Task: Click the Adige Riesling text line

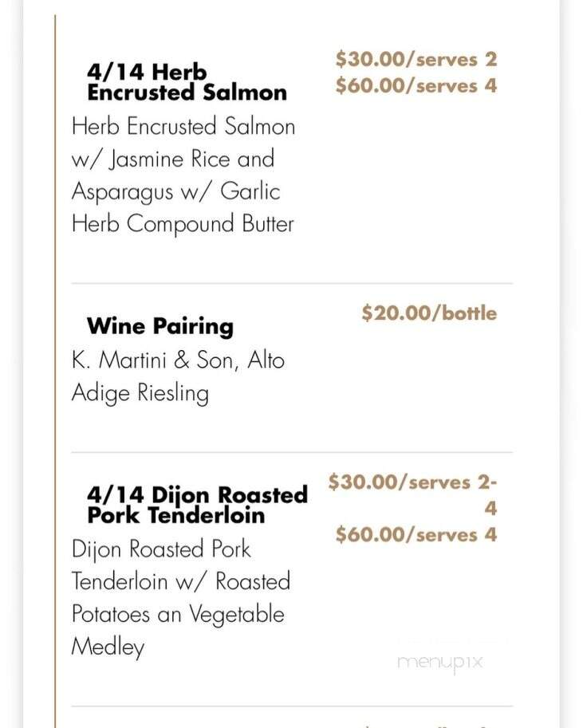Action: [x=140, y=393]
